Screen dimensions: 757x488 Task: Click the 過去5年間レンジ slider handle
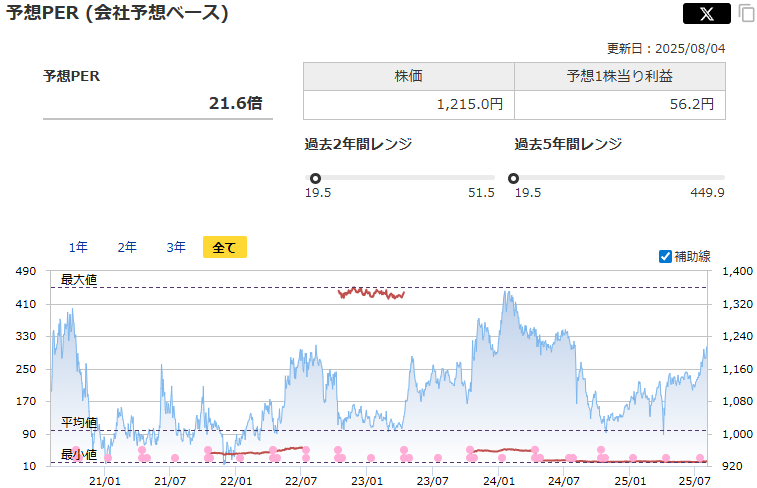(513, 178)
